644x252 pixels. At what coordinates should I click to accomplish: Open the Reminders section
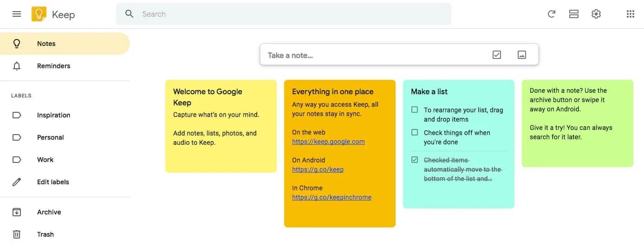[x=53, y=66]
